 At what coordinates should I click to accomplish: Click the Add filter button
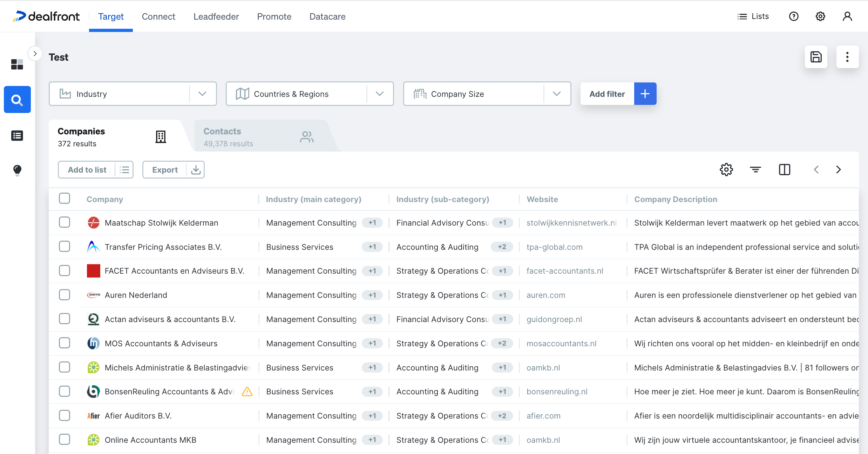click(x=608, y=94)
